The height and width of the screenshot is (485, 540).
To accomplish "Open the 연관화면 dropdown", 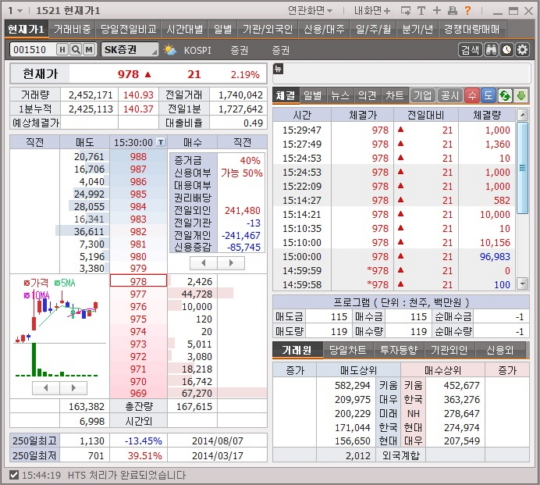I will (310, 11).
